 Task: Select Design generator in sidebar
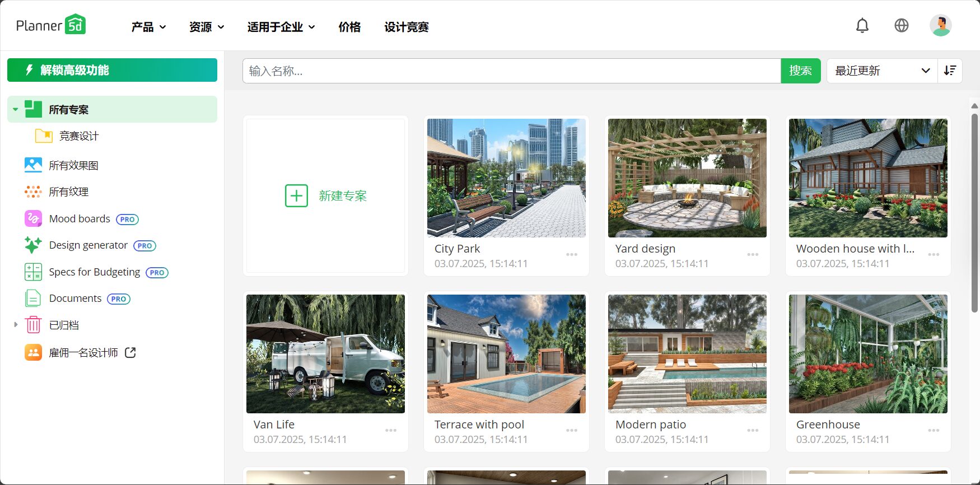pyautogui.click(x=88, y=245)
